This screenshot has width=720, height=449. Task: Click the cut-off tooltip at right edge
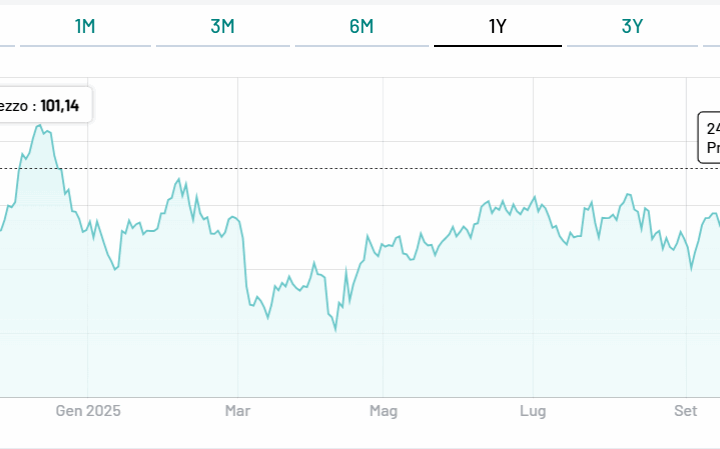tap(710, 138)
